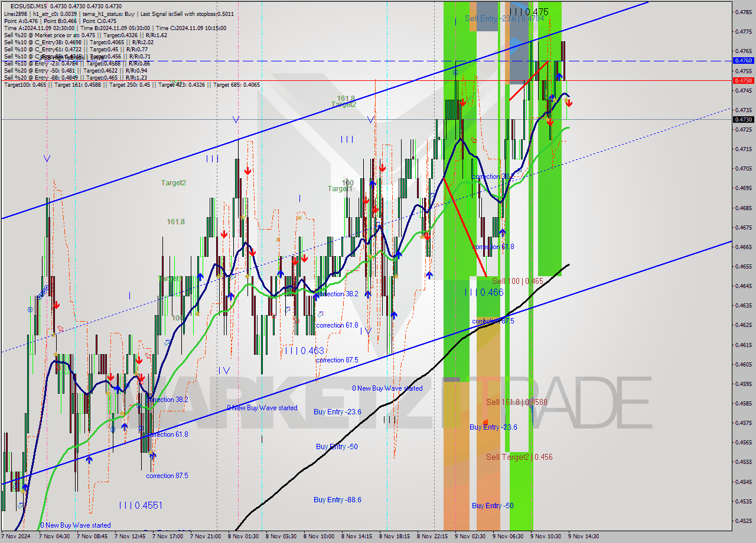756x543 pixels.
Task: Click the '| | | 0.475' level label
Action: click(529, 12)
